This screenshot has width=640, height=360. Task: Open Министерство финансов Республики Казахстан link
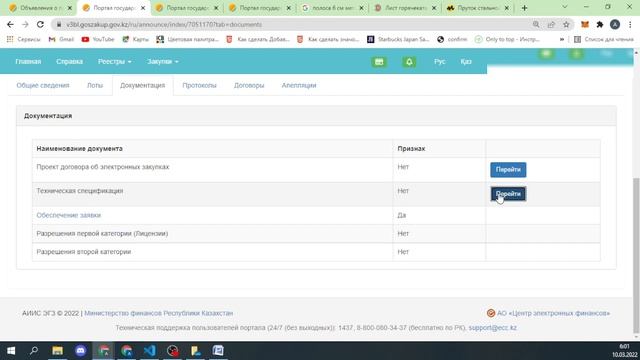point(158,313)
